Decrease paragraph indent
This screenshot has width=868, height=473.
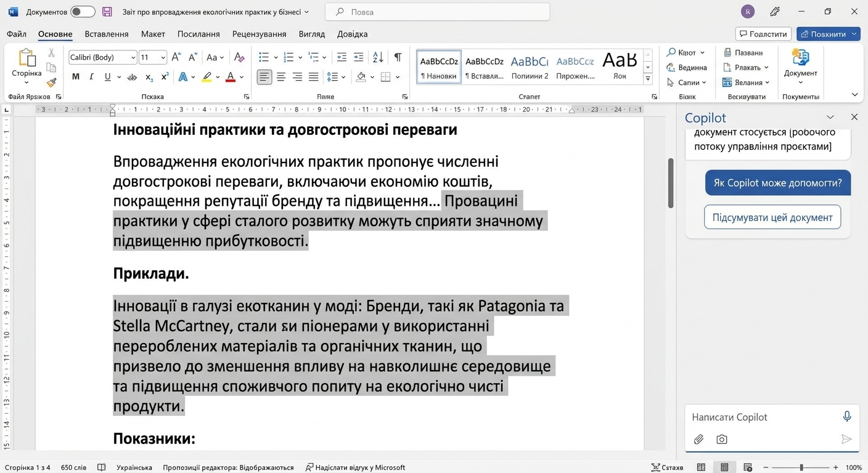point(342,57)
